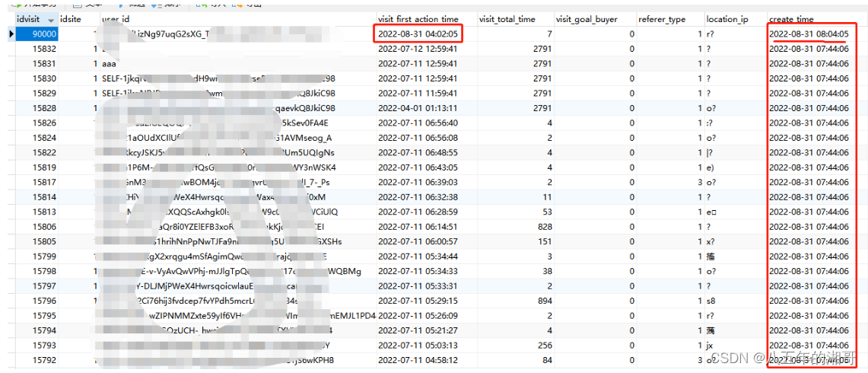Viewport: 868px width, 373px height.
Task: Select the idvisit cell 15796
Action: 36,301
